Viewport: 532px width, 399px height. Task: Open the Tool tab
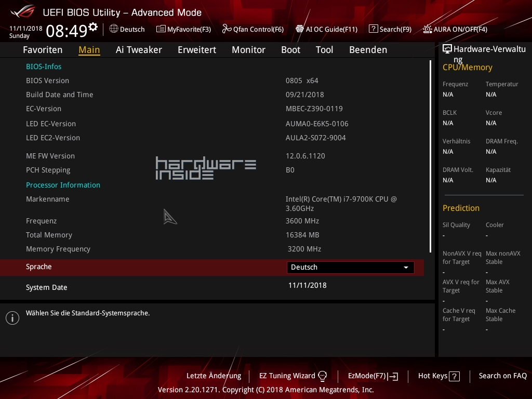tap(324, 50)
